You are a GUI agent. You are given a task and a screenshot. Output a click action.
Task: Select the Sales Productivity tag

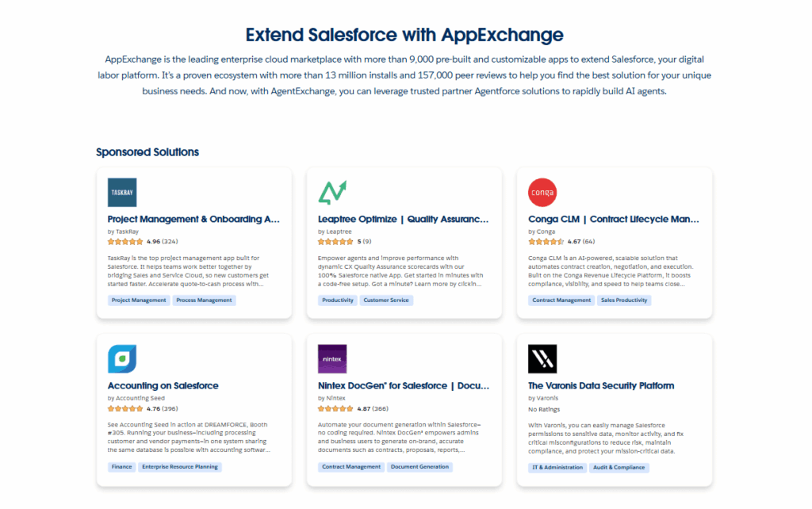coord(624,300)
